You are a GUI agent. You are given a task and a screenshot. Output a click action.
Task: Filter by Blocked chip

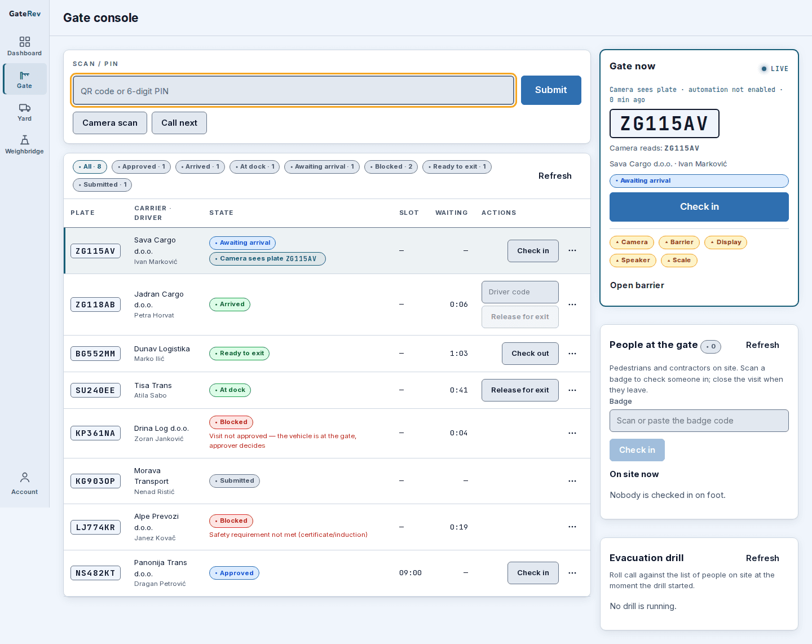[391, 167]
